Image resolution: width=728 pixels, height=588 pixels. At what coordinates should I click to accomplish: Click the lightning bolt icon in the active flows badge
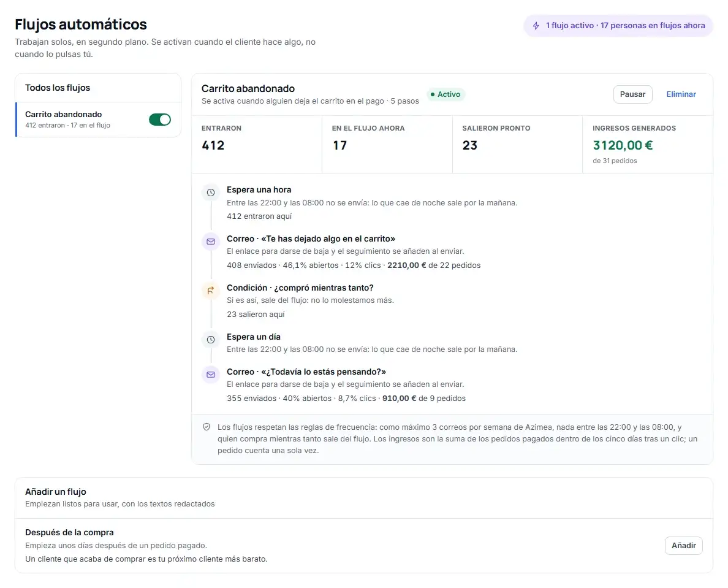[536, 26]
